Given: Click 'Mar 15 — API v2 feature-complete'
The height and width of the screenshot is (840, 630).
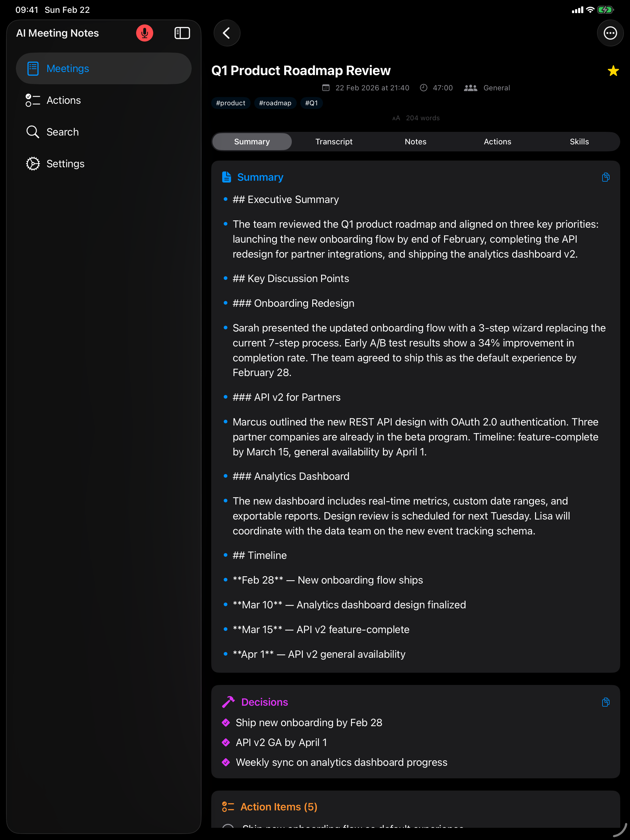Looking at the screenshot, I should [321, 629].
